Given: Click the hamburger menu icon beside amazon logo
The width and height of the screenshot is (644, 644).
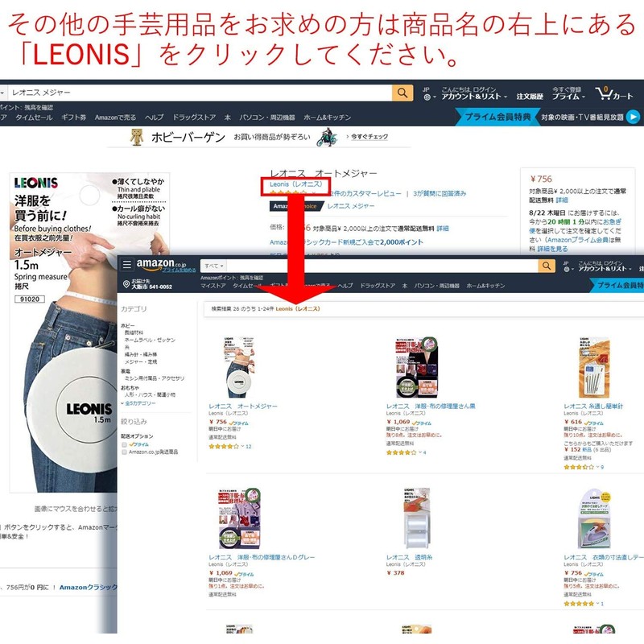Looking at the screenshot, I should click(x=127, y=265).
